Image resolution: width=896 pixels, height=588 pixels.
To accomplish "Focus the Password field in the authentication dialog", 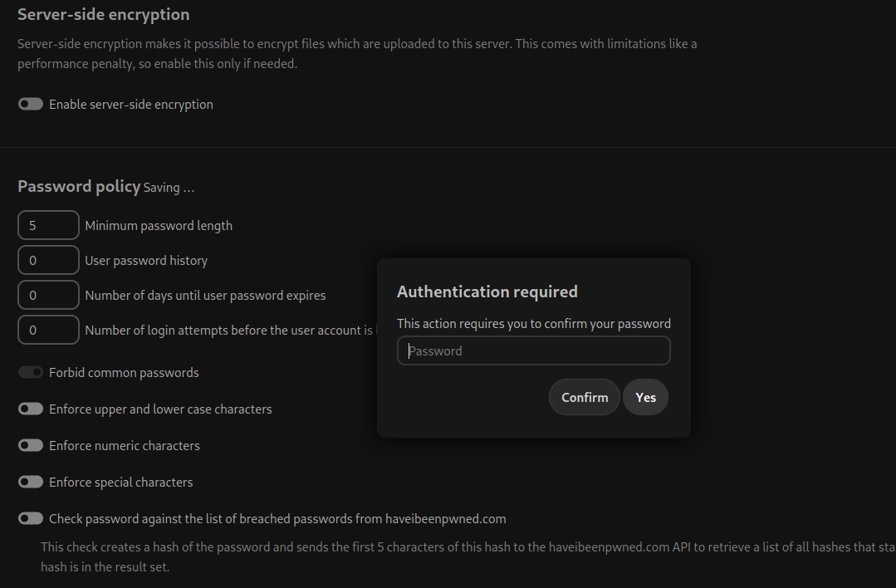I will click(x=533, y=350).
